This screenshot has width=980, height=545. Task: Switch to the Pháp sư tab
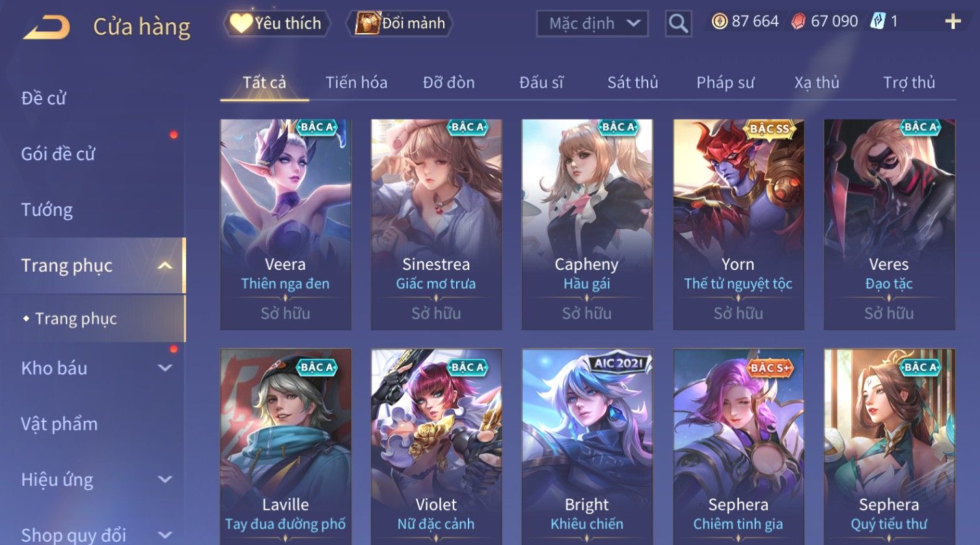point(725,83)
